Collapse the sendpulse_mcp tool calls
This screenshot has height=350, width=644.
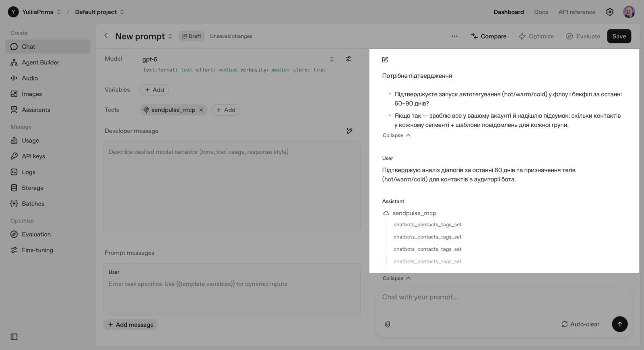tap(396, 278)
